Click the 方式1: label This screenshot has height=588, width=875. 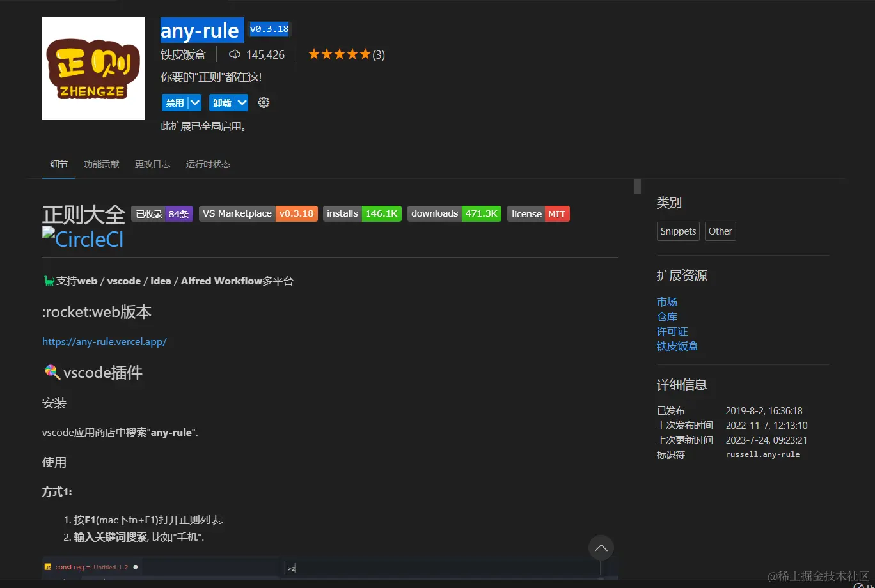[58, 491]
